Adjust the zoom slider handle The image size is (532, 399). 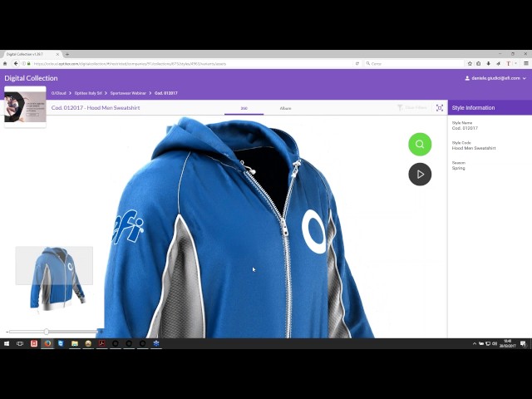coord(47,332)
